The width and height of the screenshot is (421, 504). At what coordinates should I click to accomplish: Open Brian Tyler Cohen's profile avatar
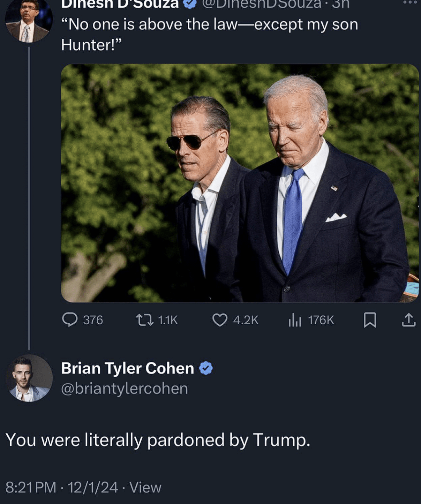pyautogui.click(x=29, y=378)
